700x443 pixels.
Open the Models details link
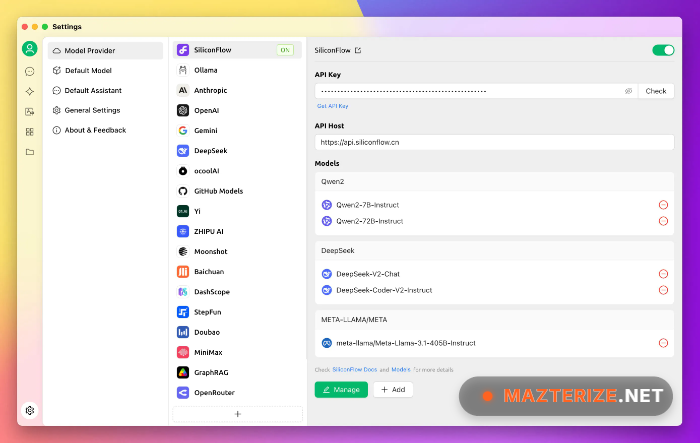click(x=400, y=370)
